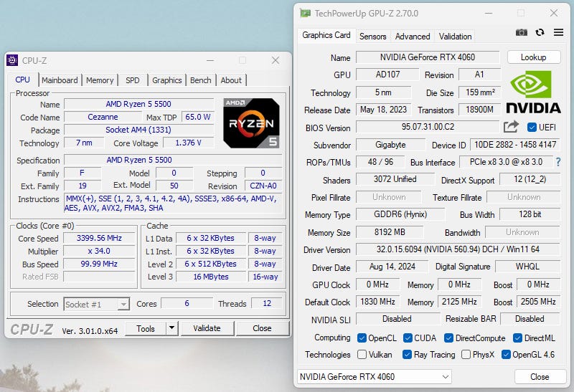Image resolution: width=574 pixels, height=392 pixels.
Task: Click the BIOS export share icon
Action: click(511, 127)
